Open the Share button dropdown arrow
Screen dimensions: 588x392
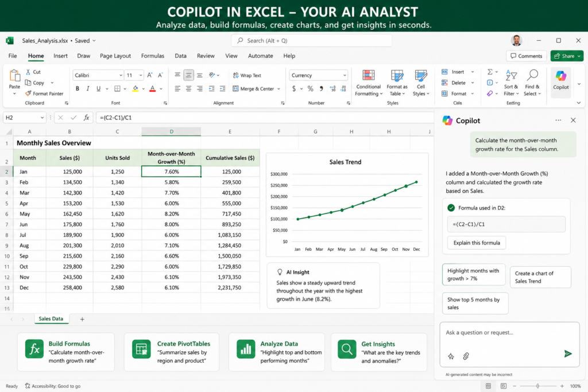point(579,56)
